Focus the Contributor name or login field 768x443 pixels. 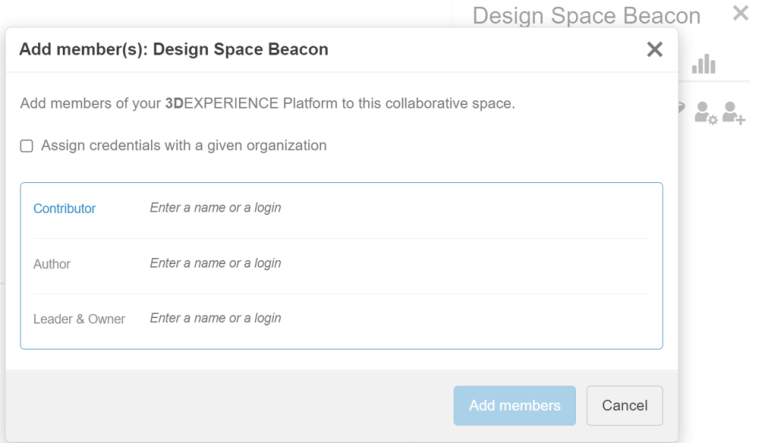click(x=400, y=208)
